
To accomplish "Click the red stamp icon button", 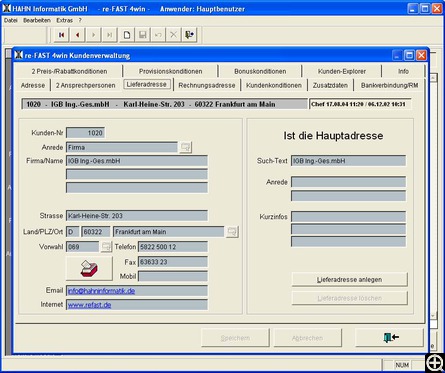I will click(x=89, y=268).
